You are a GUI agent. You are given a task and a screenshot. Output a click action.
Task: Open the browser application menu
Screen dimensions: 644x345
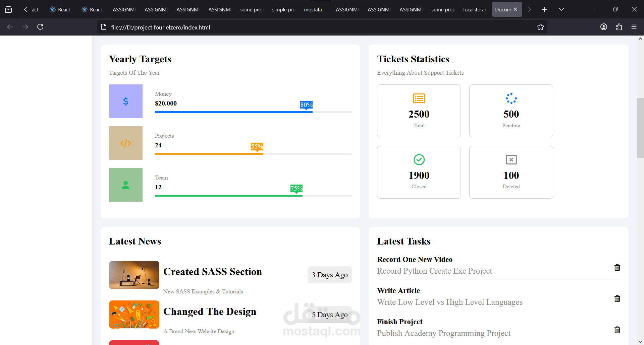point(634,27)
